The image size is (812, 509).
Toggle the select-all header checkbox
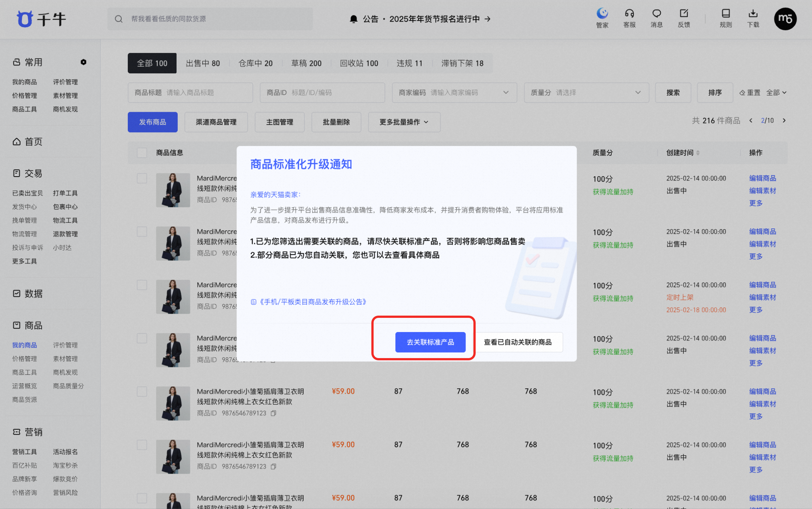pos(142,153)
